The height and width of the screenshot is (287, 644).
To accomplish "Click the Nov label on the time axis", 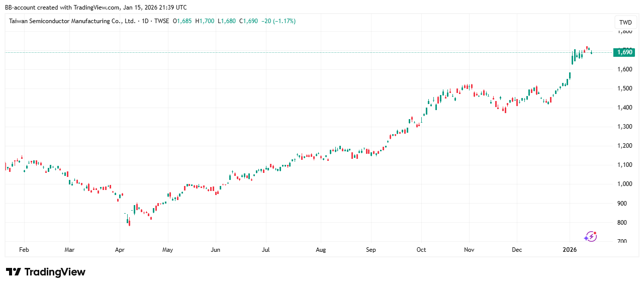I will pos(469,250).
